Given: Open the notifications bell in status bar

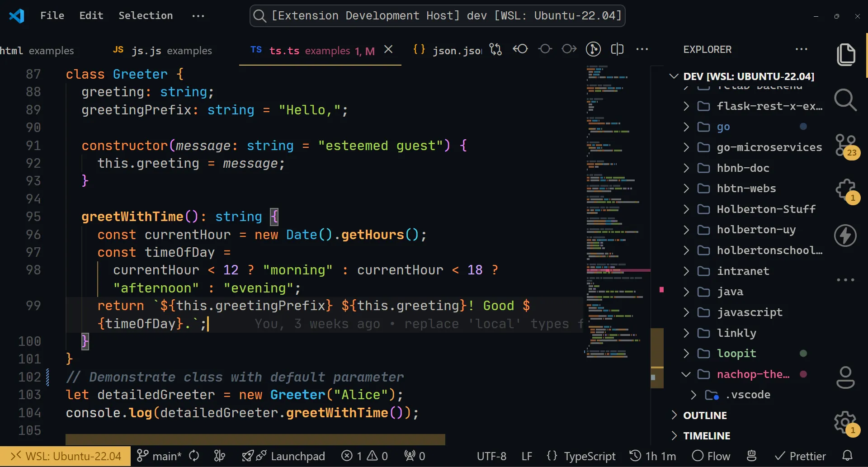Looking at the screenshot, I should click(x=848, y=456).
